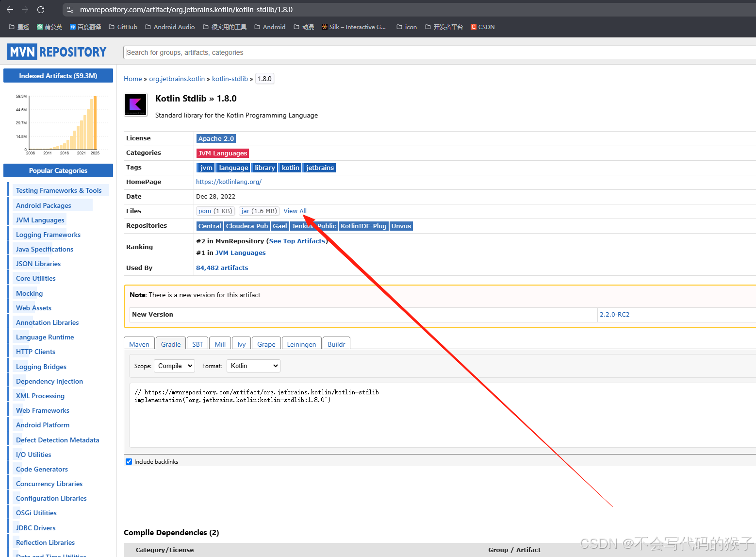756x557 pixels.
Task: Open Testing Frameworks & Tools category
Action: [59, 190]
